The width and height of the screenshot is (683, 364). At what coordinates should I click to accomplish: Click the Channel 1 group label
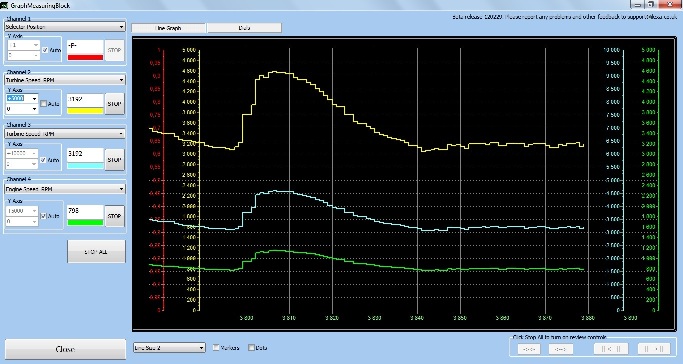(18, 19)
